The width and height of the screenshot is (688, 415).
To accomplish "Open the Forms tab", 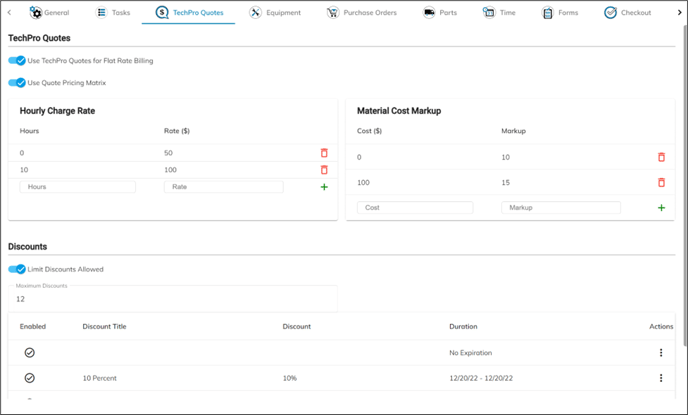I will (x=560, y=13).
